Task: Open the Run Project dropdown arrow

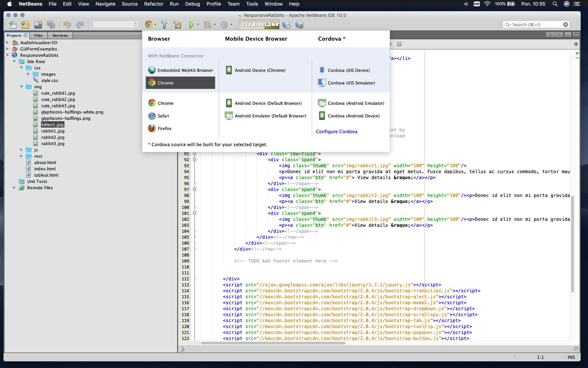Action: (x=198, y=25)
